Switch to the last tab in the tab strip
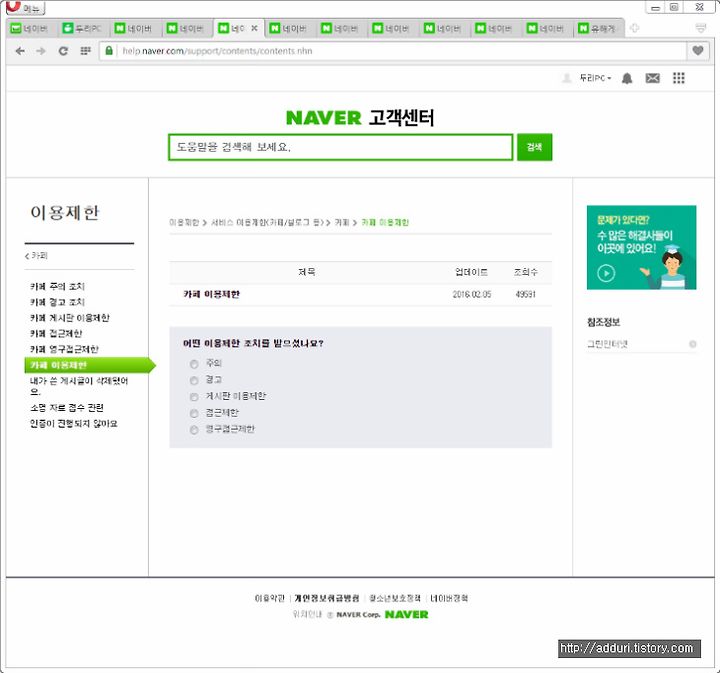This screenshot has width=720, height=673. pyautogui.click(x=597, y=28)
